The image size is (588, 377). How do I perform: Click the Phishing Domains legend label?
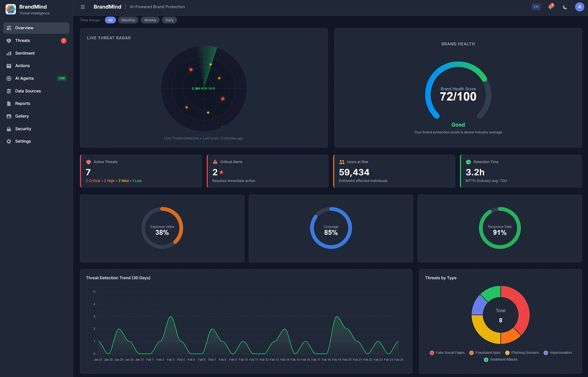click(524, 353)
